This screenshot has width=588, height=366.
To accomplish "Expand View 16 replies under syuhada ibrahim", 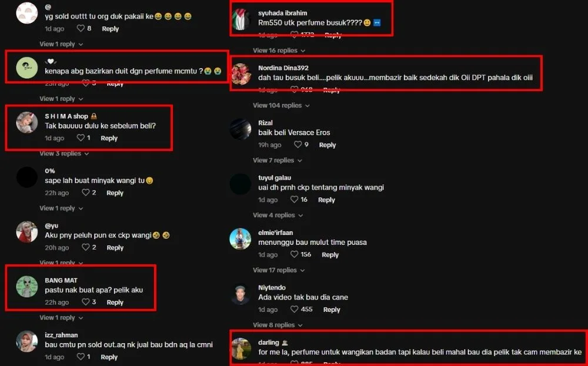I will coord(279,51).
